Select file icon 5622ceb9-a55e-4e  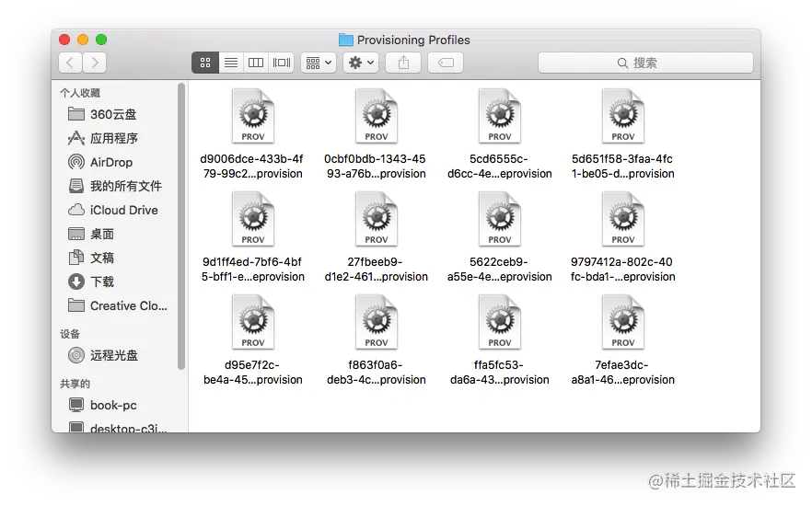point(499,219)
